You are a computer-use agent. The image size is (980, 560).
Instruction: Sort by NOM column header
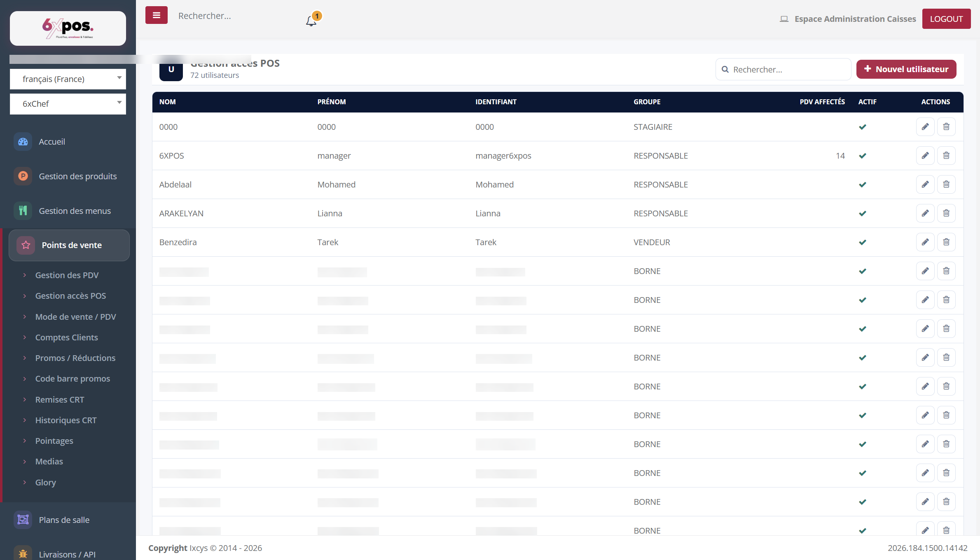(x=168, y=102)
